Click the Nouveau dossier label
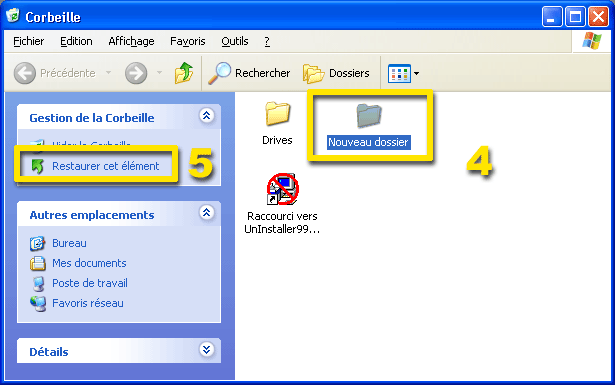The height and width of the screenshot is (385, 615). (369, 142)
